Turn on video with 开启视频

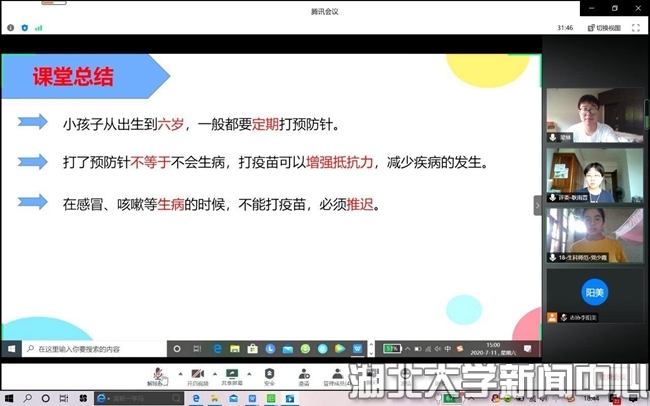click(x=198, y=373)
